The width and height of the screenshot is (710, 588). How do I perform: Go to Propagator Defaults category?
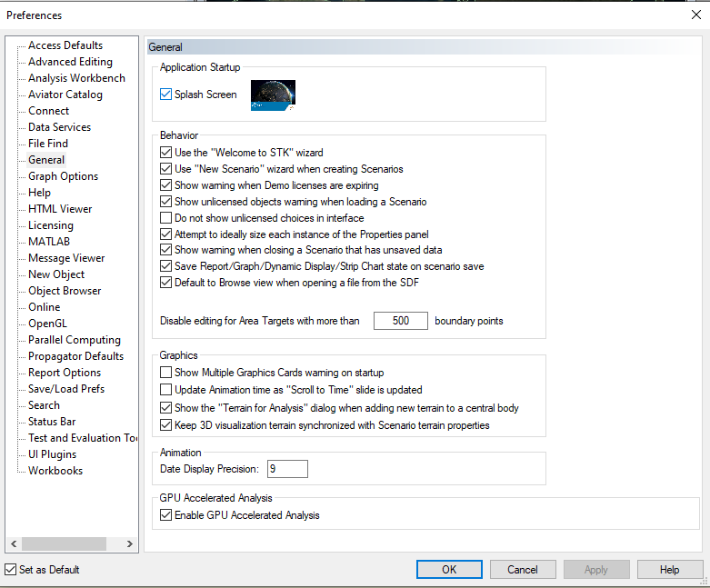pyautogui.click(x=75, y=356)
